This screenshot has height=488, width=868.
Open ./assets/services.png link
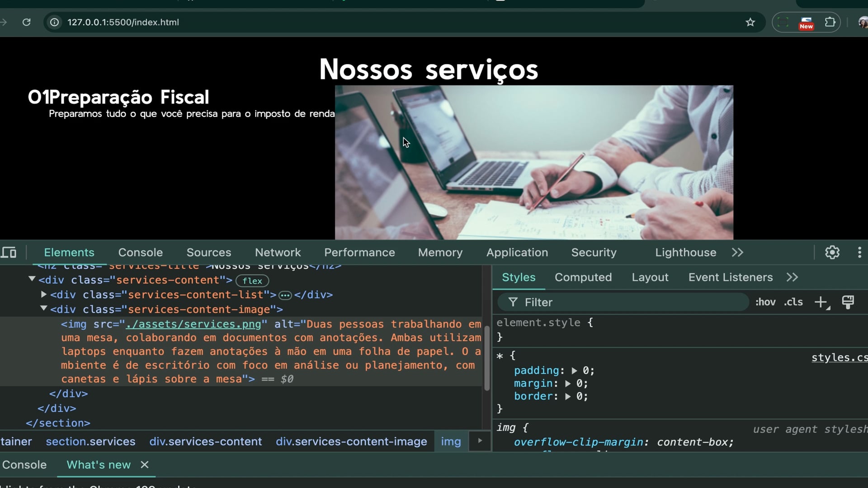(x=193, y=324)
